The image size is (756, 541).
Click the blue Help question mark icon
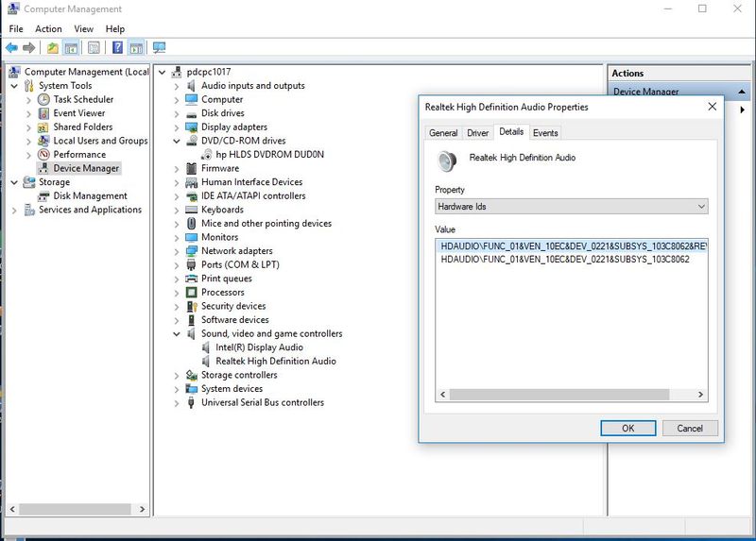117,47
